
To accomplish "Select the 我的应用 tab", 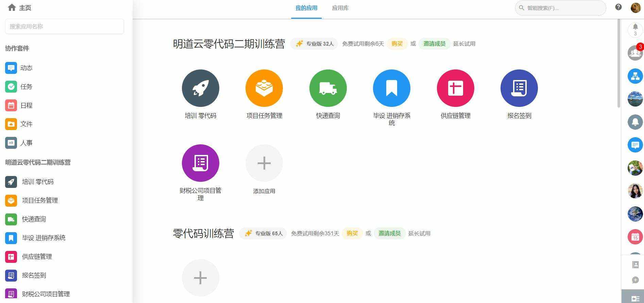I will [306, 8].
